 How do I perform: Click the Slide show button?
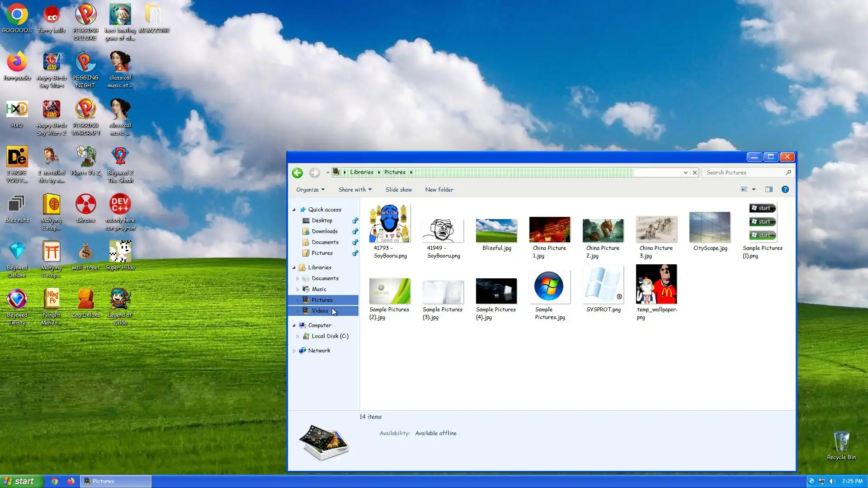(x=398, y=190)
